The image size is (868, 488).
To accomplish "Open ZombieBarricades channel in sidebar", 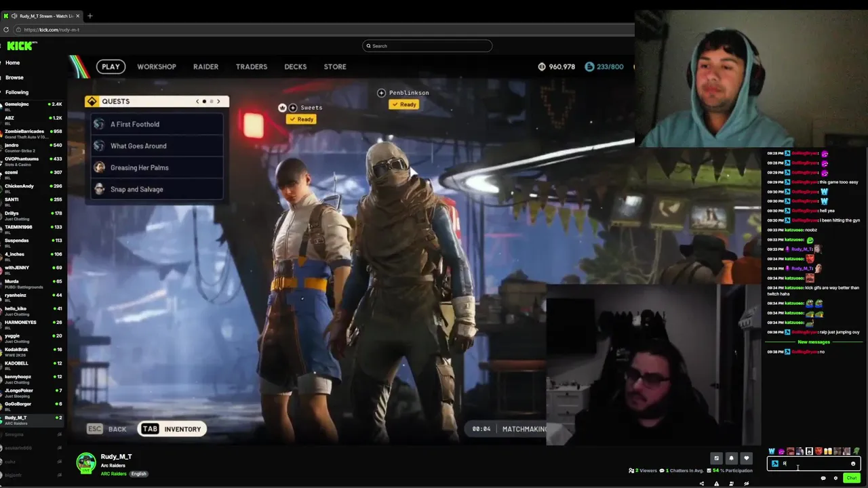I will [x=32, y=133].
